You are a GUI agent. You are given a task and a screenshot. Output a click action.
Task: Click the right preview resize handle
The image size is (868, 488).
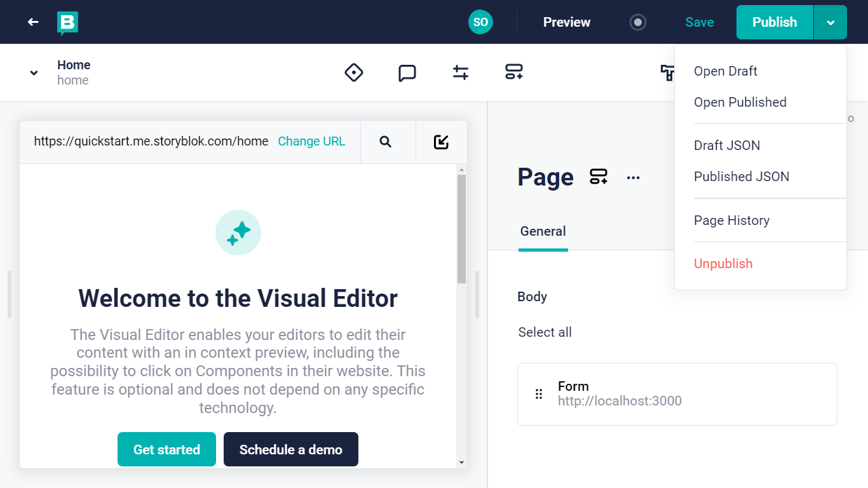point(477,294)
